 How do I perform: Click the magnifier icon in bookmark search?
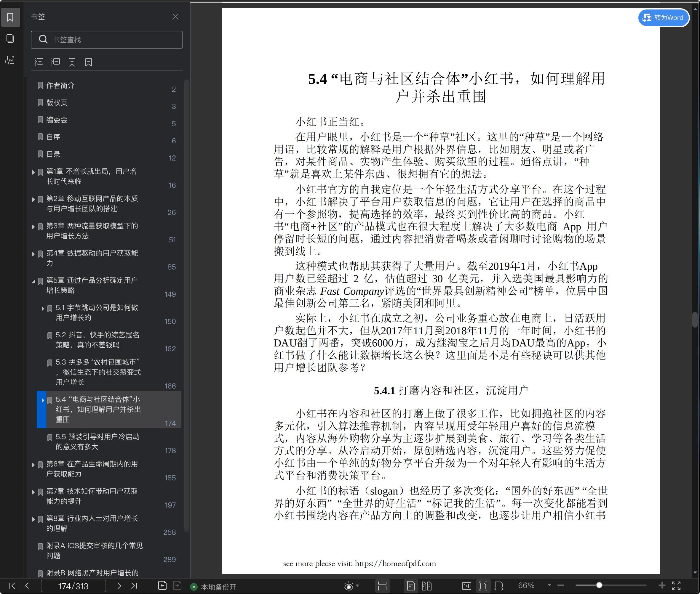[x=43, y=39]
